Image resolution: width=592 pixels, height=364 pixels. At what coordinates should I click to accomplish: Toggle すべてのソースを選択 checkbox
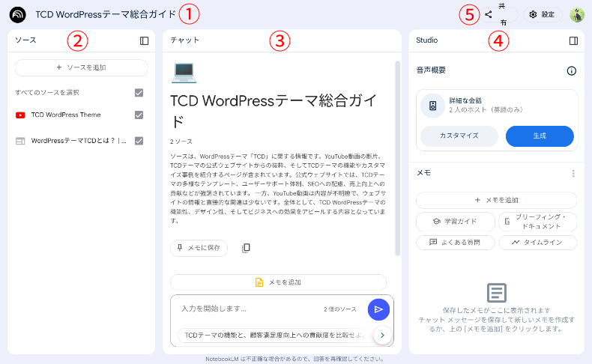tap(139, 92)
